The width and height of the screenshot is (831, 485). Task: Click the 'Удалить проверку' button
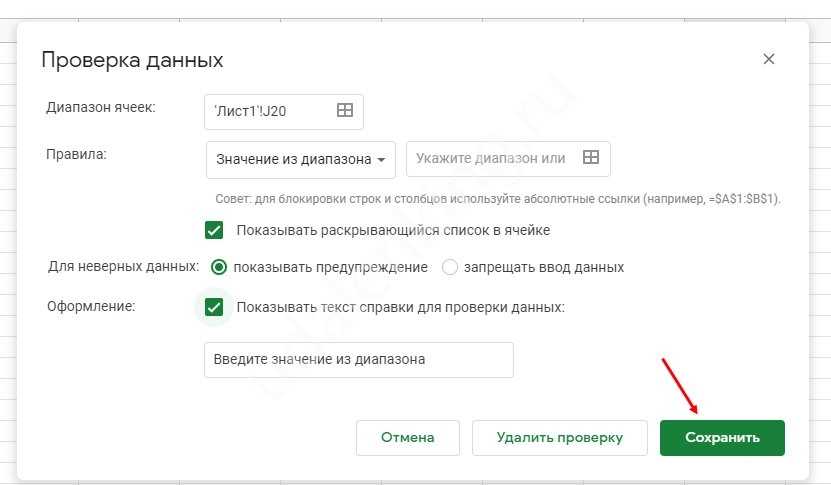pyautogui.click(x=560, y=437)
